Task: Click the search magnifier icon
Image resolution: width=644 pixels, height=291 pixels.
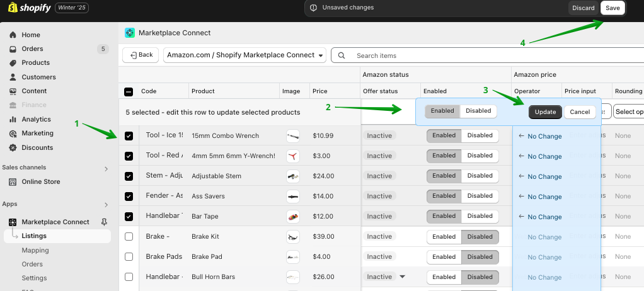Action: [342, 55]
